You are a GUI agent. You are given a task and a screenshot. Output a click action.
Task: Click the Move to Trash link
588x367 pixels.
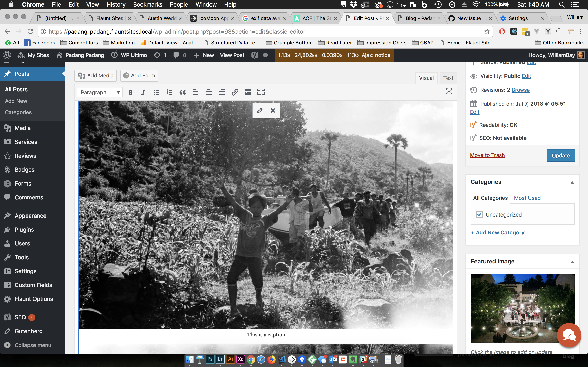(487, 155)
